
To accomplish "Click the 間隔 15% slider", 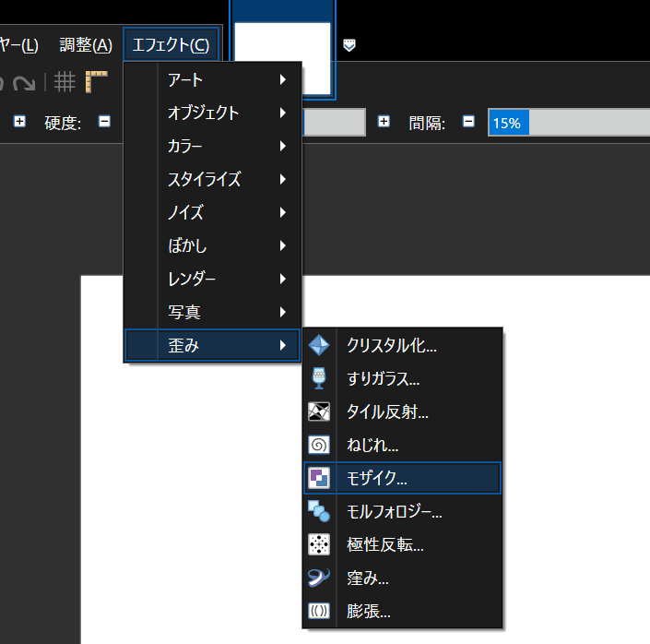I will (569, 123).
